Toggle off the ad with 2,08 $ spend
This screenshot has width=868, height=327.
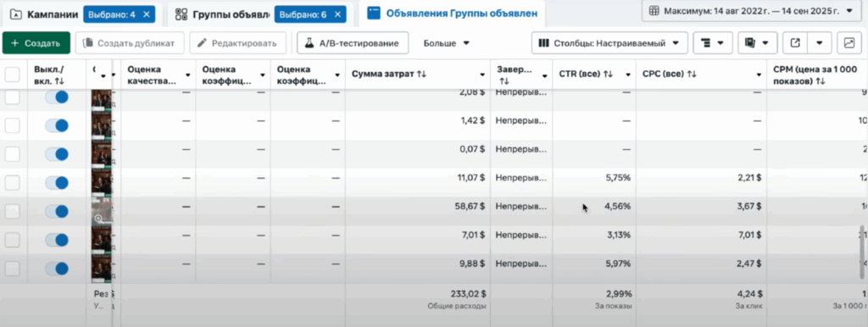[57, 97]
